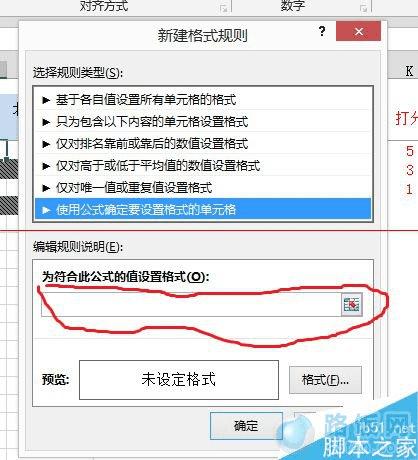Select rule 基于各自值设置所有单元格的格式
The width and height of the screenshot is (418, 460).
click(x=203, y=99)
